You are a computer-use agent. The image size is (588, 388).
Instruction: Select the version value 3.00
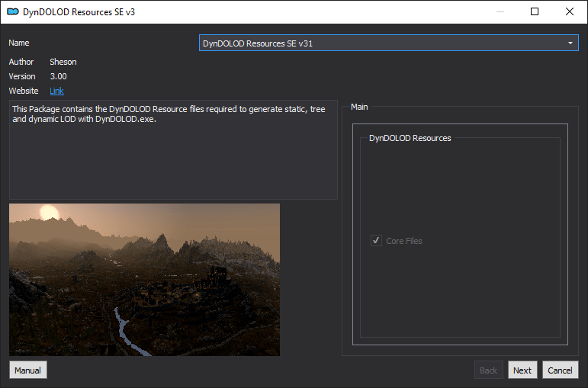point(58,76)
